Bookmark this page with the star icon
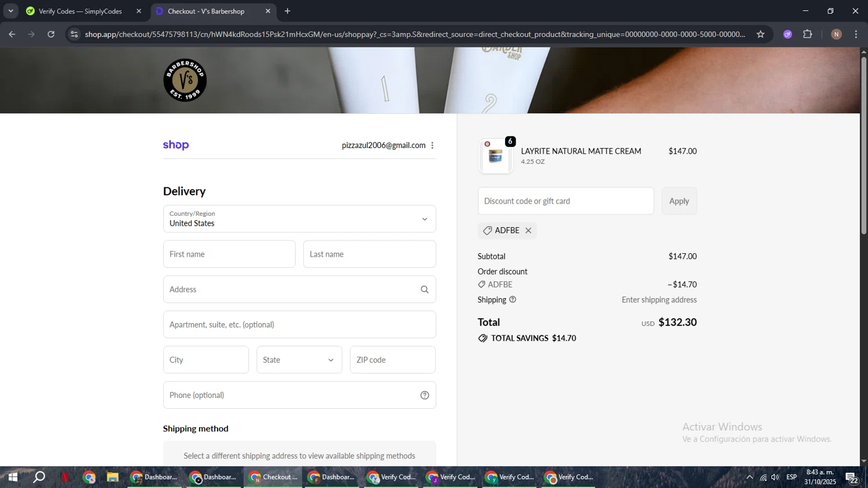This screenshot has width=868, height=488. pyautogui.click(x=760, y=34)
